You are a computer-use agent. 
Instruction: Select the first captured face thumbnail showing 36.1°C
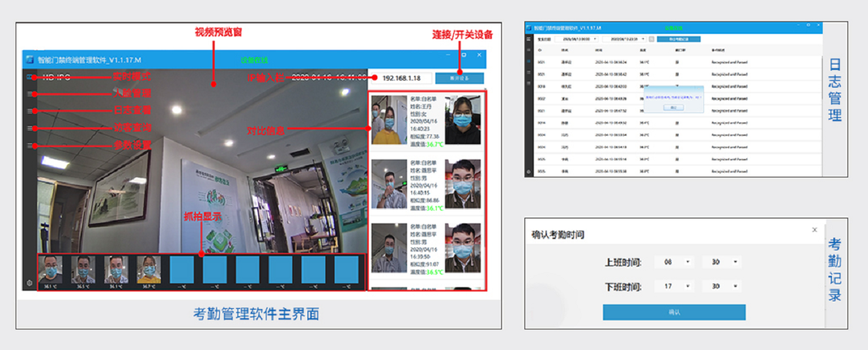49,269
